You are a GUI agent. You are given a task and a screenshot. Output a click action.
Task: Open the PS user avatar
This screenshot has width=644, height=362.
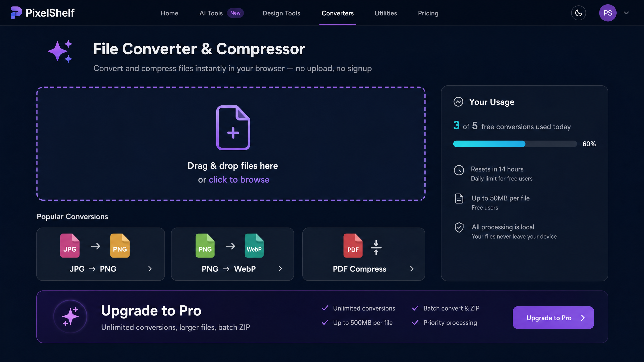608,13
